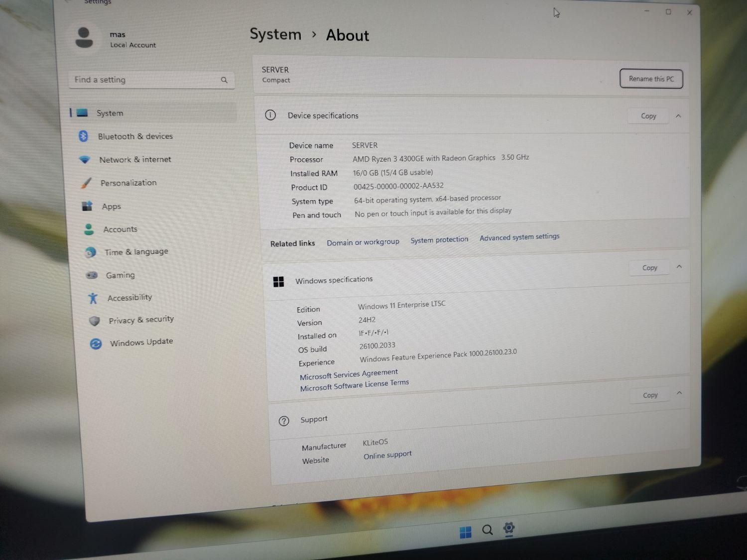Click the Windows Update sync icon
Screen dimensions: 747x560
(x=96, y=344)
